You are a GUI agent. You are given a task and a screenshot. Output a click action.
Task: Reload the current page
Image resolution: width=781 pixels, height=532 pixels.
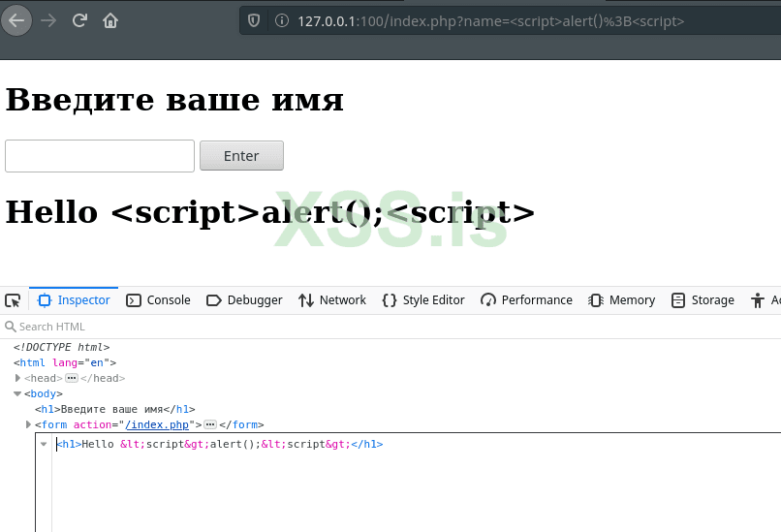(79, 21)
